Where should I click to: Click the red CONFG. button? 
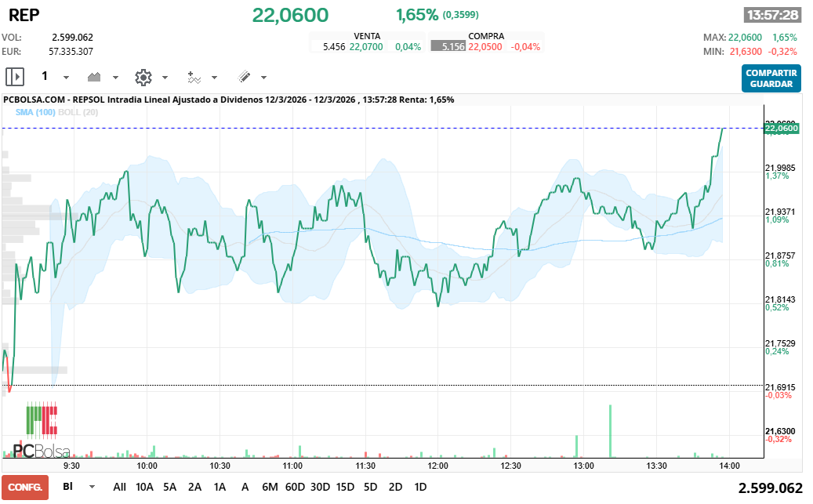24,488
